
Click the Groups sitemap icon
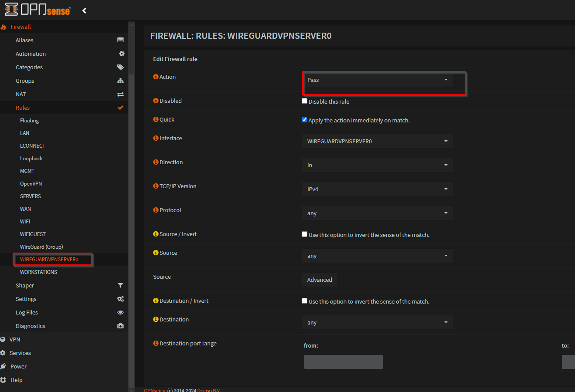point(120,81)
